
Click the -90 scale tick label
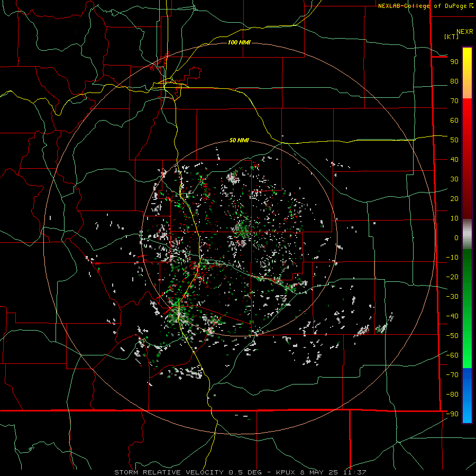pyautogui.click(x=452, y=414)
